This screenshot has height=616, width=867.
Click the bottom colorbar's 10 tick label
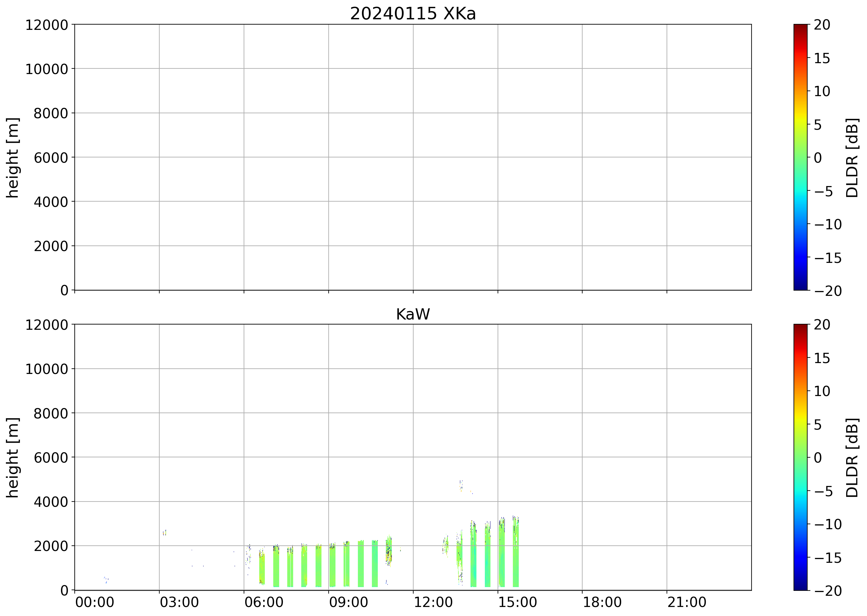pos(822,391)
